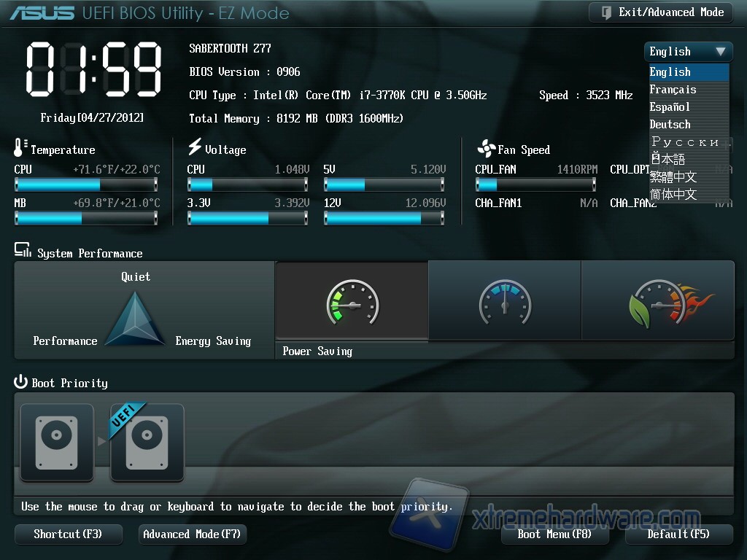Choose Deutsch from language list
This screenshot has height=560, width=747.
pyautogui.click(x=670, y=125)
